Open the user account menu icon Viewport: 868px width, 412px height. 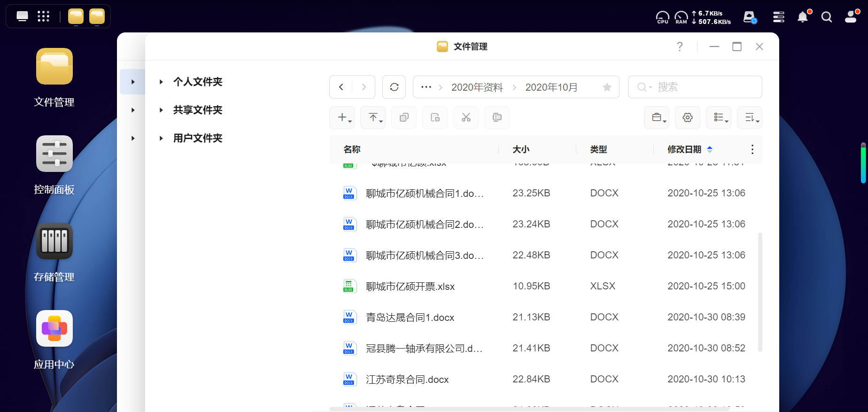[x=851, y=17]
